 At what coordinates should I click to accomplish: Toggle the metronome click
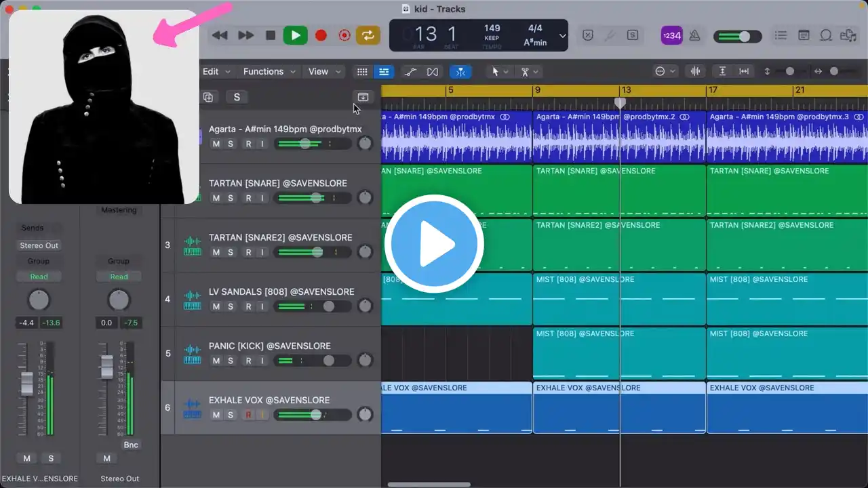click(694, 35)
